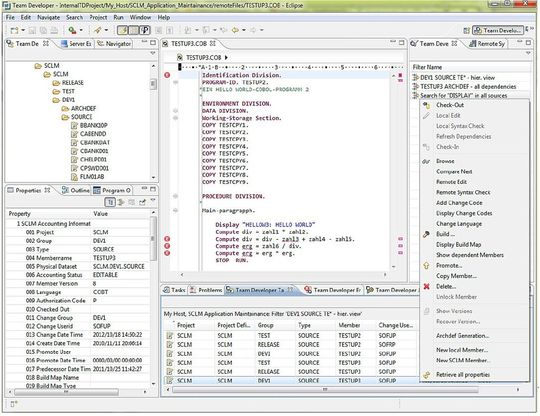Switch to the Outline tab
This screenshot has width=540, height=416.
[x=76, y=190]
